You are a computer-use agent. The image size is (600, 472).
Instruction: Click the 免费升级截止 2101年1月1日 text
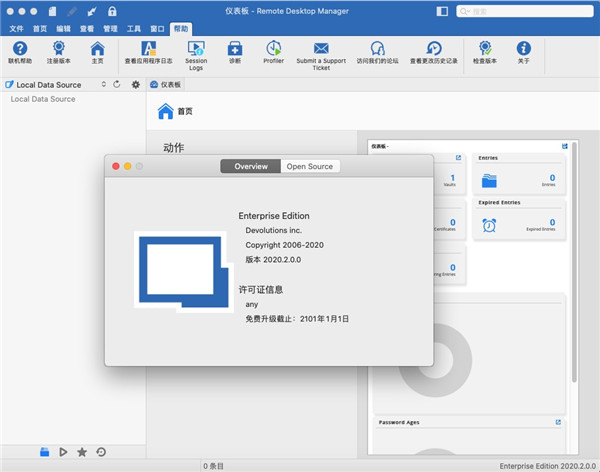(297, 319)
